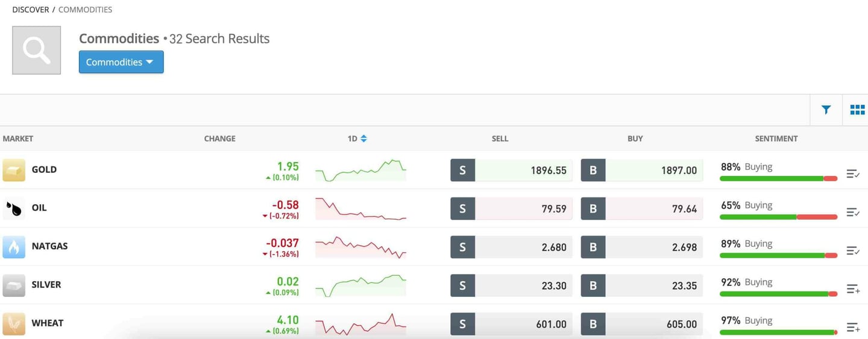Click the NATGAS sentiment bar
The height and width of the screenshot is (339, 868).
coord(778,255)
